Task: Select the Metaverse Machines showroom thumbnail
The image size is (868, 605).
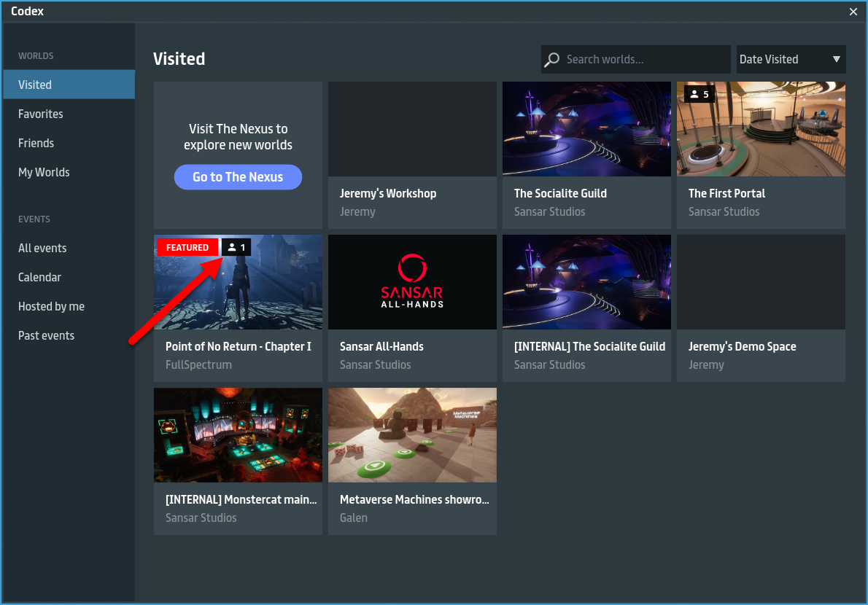Action: 412,435
